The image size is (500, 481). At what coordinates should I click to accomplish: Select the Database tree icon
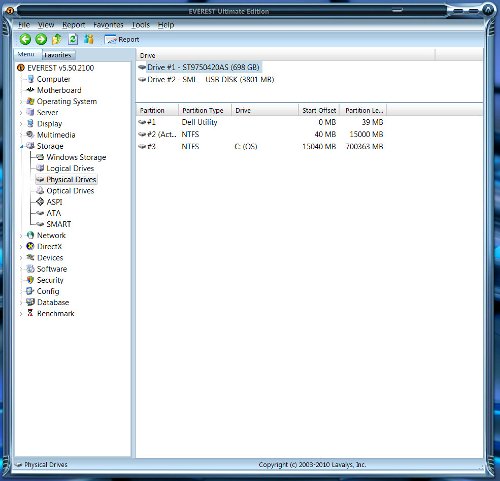[x=30, y=302]
